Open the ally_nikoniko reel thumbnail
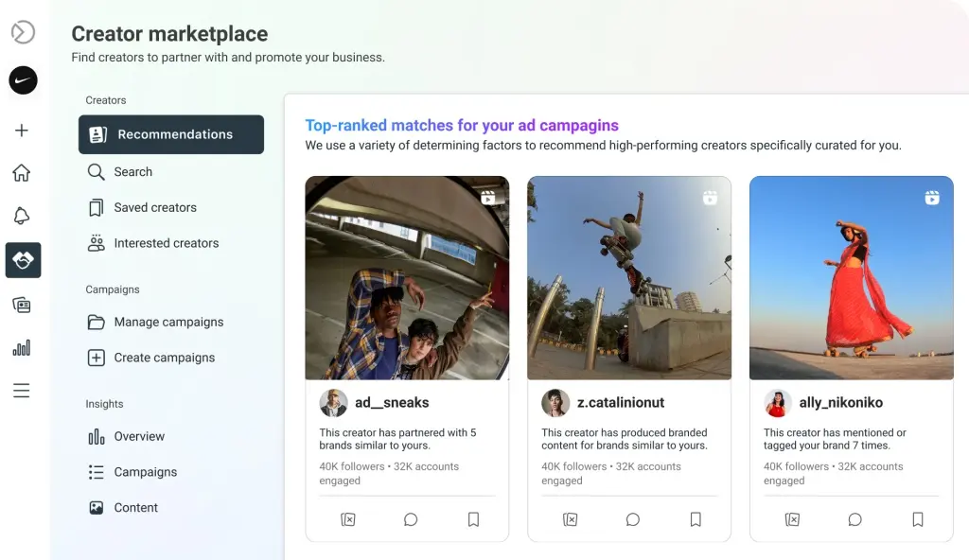Viewport: 969px width, 560px height. [851, 278]
